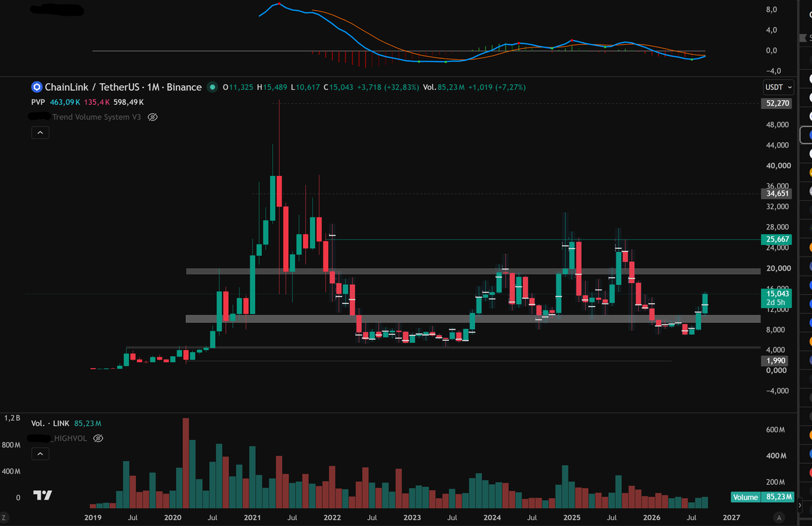Click the 2027 label on the time axis
This screenshot has height=526, width=812.
point(731,517)
